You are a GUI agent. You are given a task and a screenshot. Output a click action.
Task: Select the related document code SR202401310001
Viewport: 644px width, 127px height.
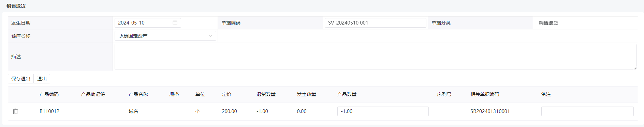point(490,111)
